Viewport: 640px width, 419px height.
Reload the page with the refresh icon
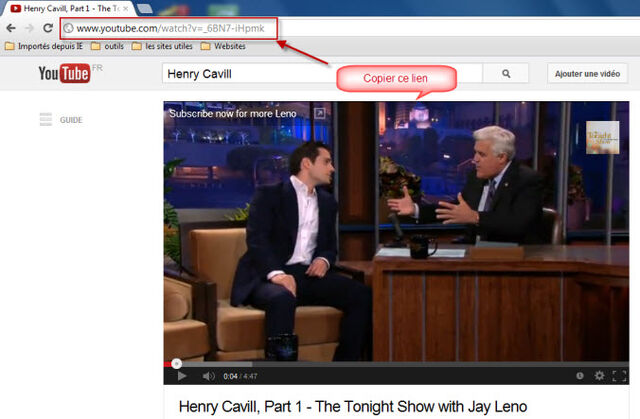point(48,28)
